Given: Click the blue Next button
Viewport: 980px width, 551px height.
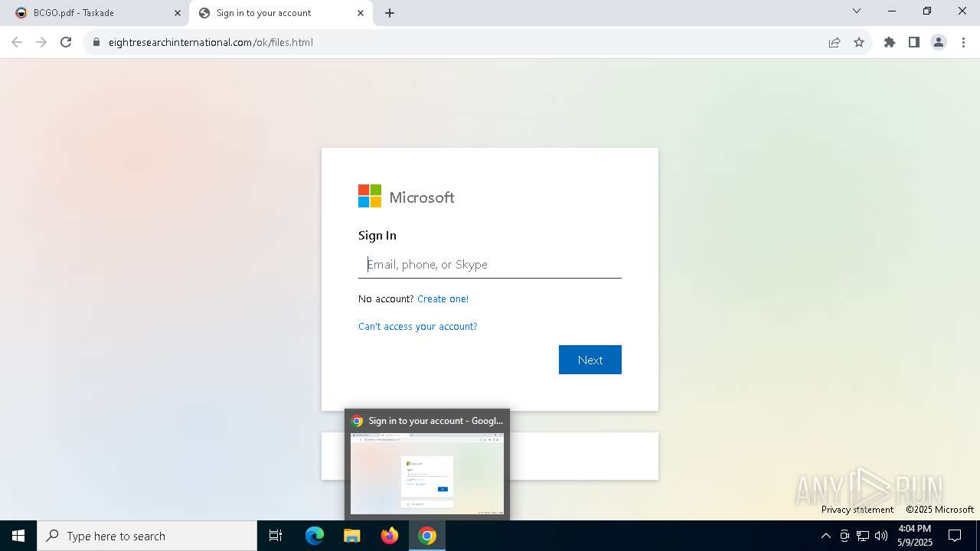Looking at the screenshot, I should (590, 360).
